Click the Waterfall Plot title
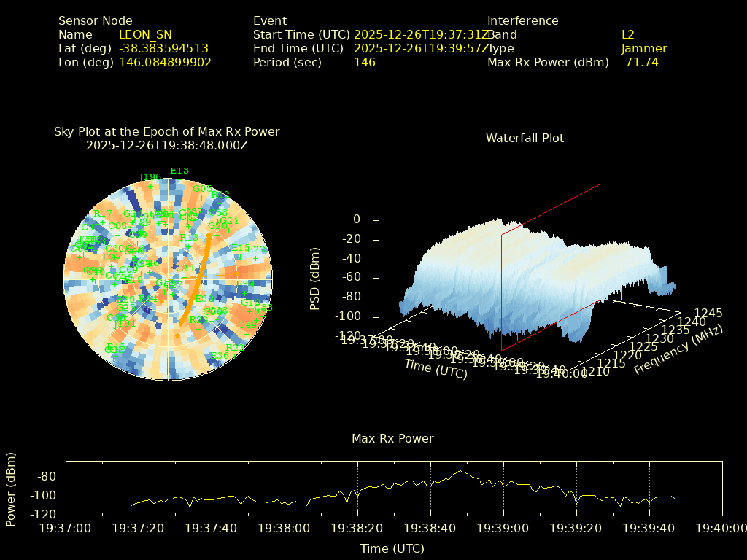Viewport: 747px width, 560px height. [x=525, y=138]
